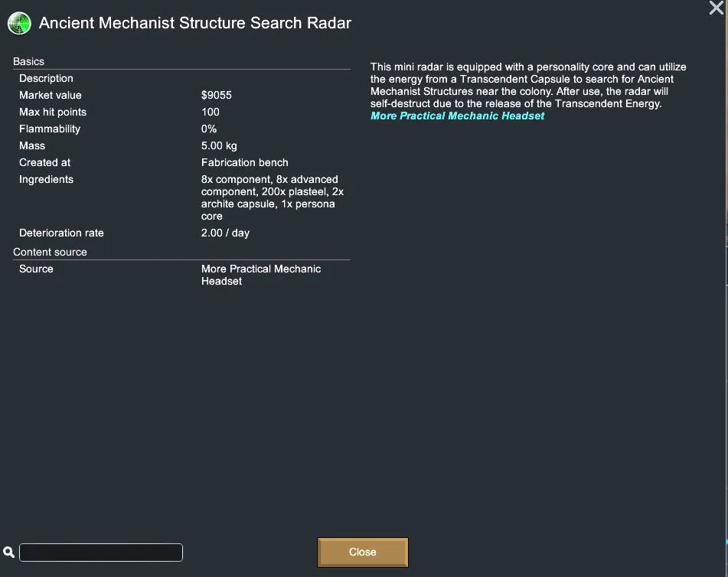728x577 pixels.
Task: Close the info card with X
Action: coord(717,8)
